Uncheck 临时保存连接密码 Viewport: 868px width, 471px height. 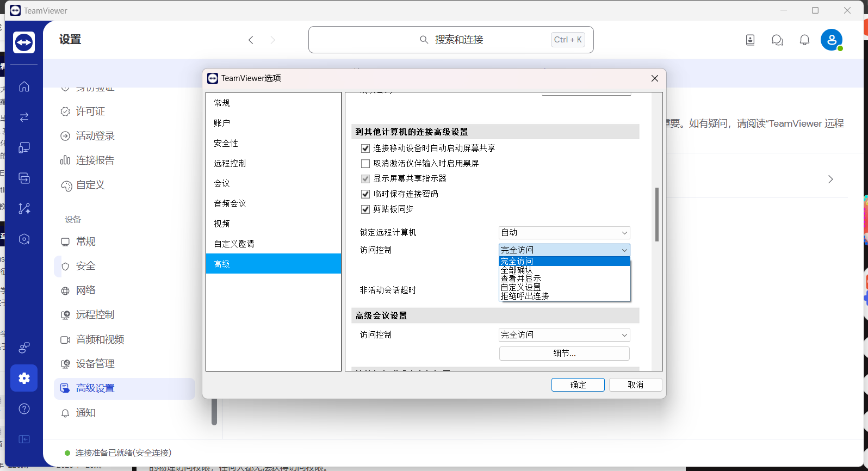coord(365,194)
